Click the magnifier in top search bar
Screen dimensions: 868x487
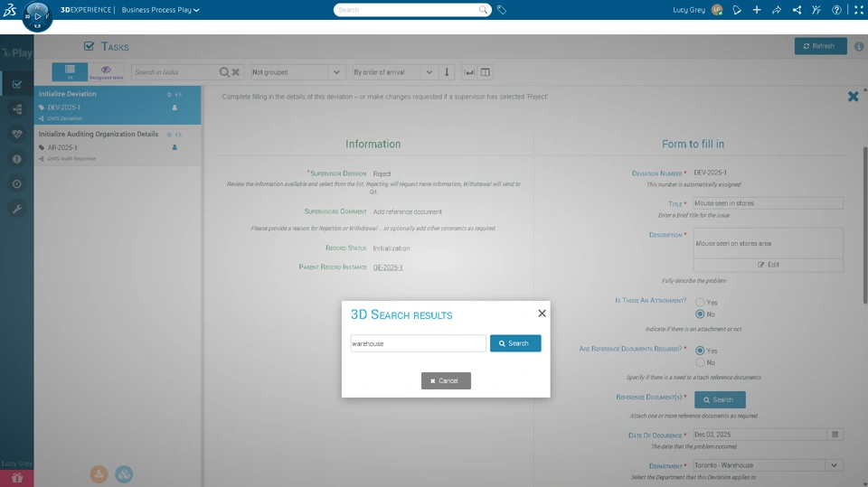click(x=483, y=10)
